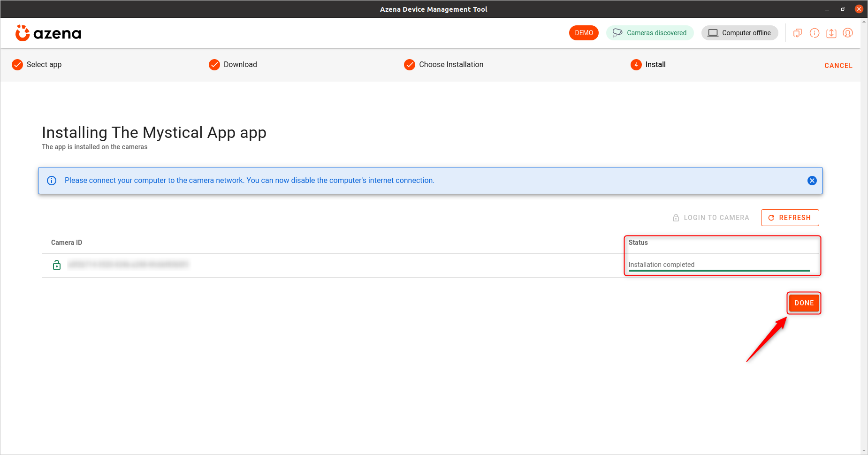Minimize the Azena Device Management Tool window
This screenshot has height=455, width=868.
[827, 9]
